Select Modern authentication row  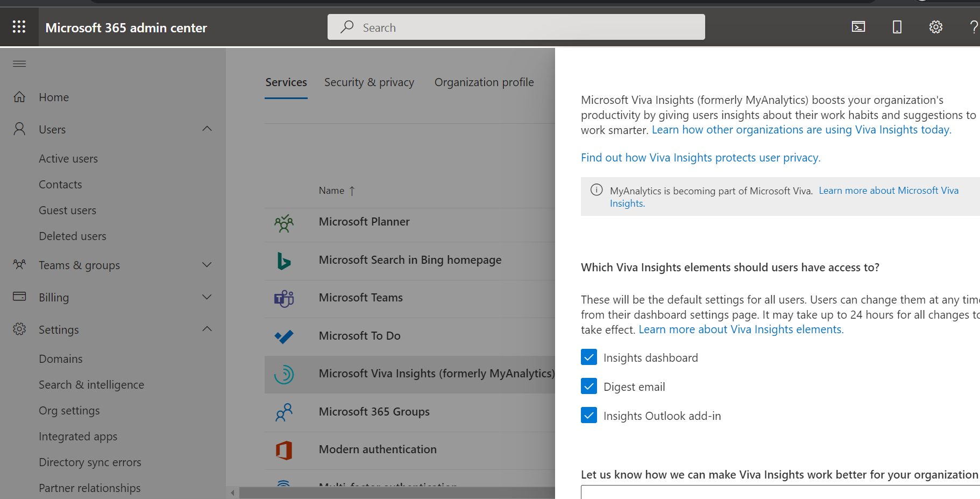coord(410,450)
